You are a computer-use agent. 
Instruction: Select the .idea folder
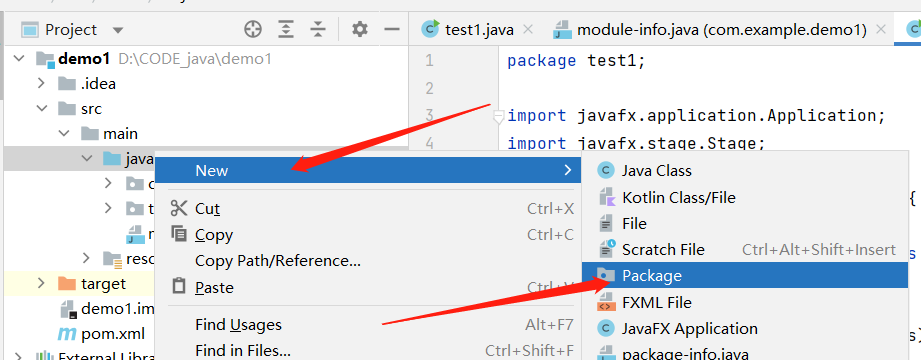pyautogui.click(x=98, y=83)
